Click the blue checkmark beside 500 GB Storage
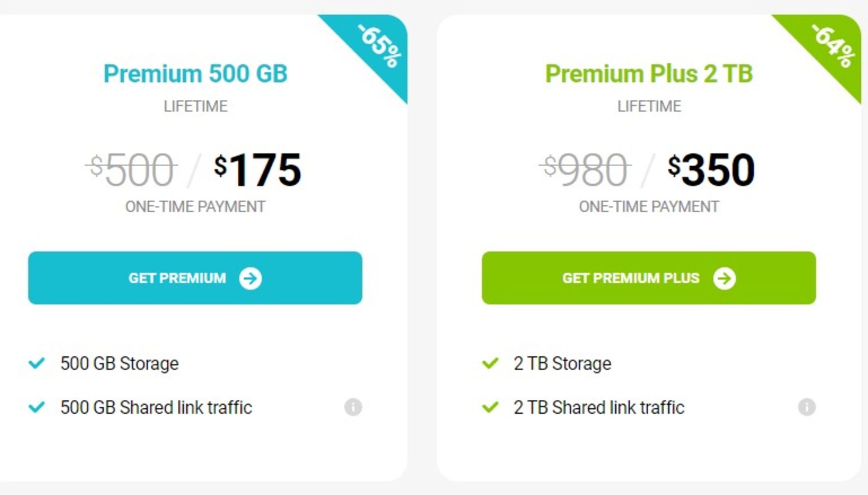 [37, 363]
